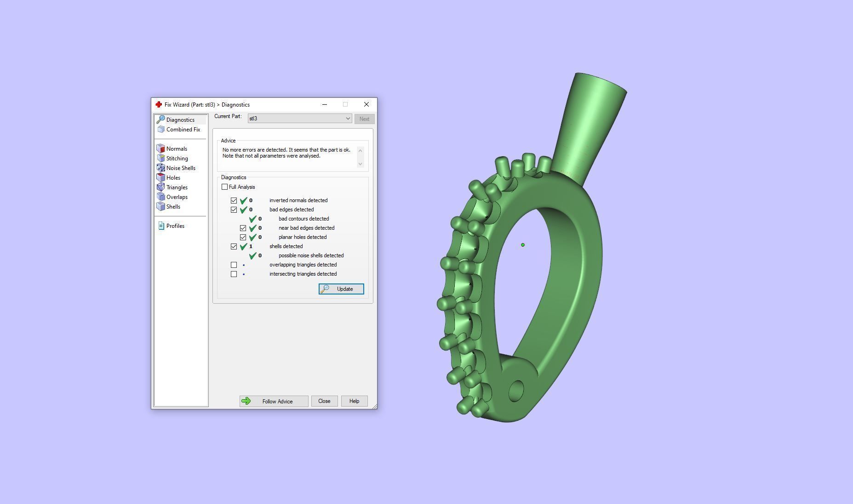
Task: Uncheck inverted normals detected checkbox
Action: coord(234,201)
